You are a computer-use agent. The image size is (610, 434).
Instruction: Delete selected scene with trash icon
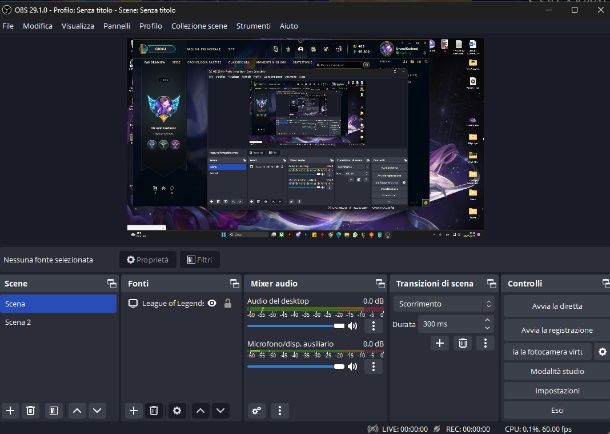click(x=30, y=411)
